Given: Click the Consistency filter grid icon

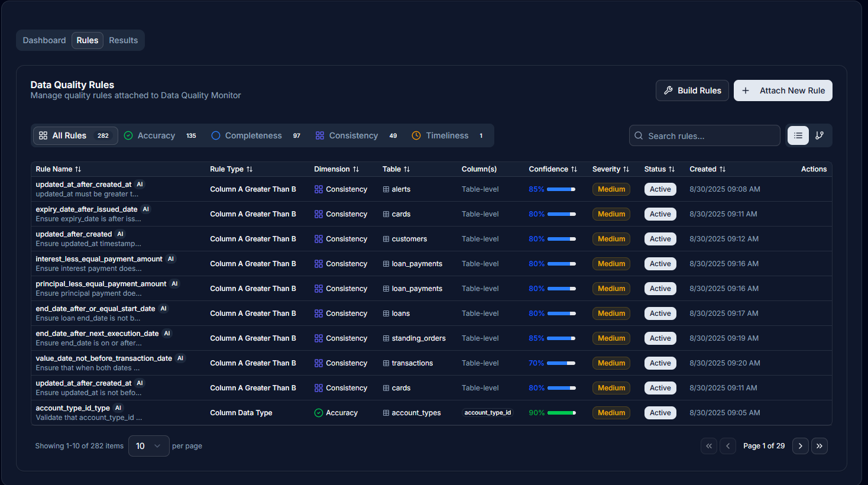Looking at the screenshot, I should (x=320, y=135).
